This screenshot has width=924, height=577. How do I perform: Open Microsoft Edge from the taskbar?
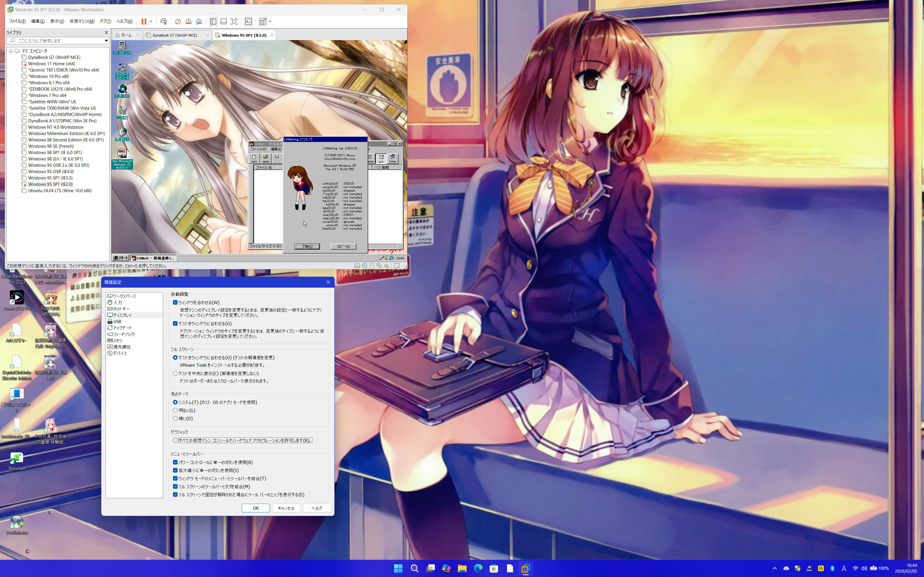(x=478, y=568)
